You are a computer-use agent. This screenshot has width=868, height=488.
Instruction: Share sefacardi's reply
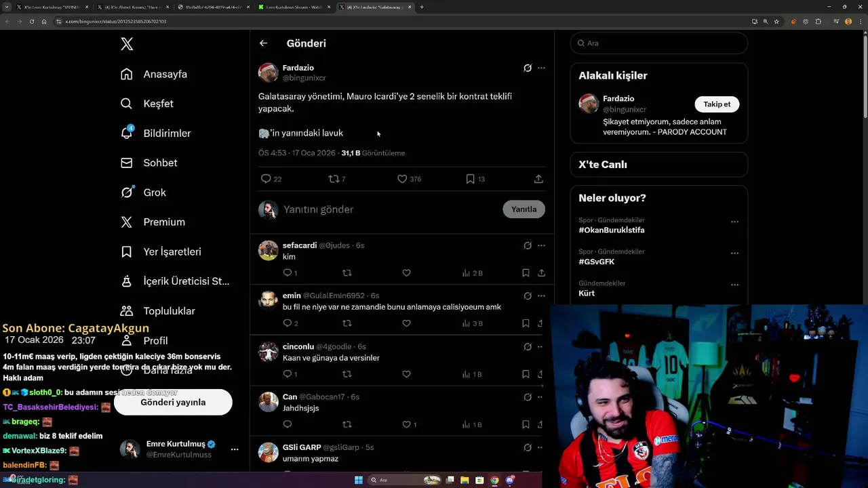point(541,273)
